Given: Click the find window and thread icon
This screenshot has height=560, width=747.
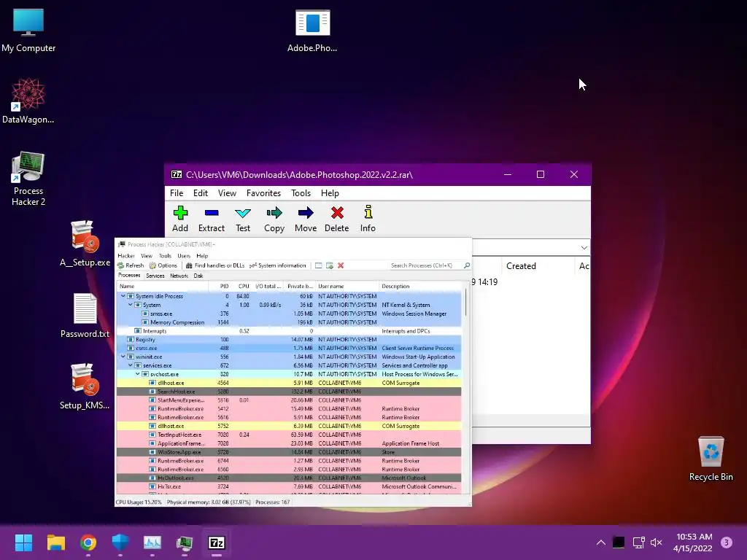Looking at the screenshot, I should (329, 265).
